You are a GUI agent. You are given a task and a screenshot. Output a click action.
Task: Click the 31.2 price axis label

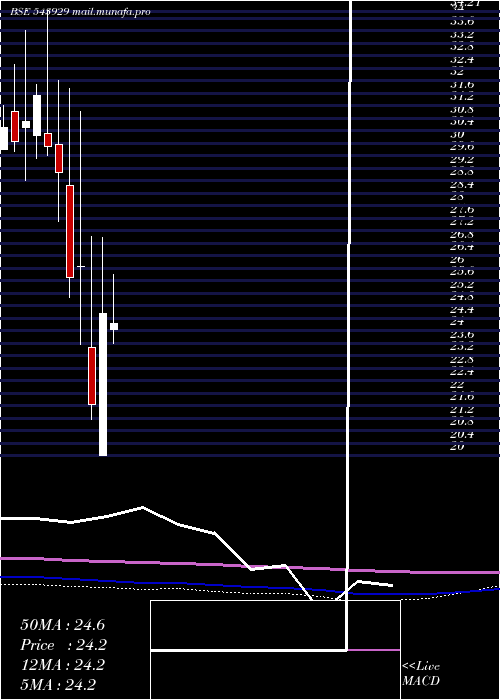coord(462,96)
